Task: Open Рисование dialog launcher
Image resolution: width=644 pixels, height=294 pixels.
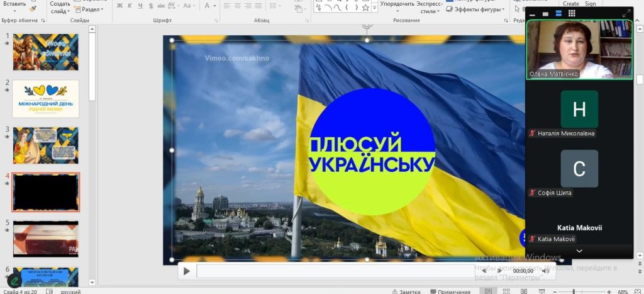Action: (x=506, y=21)
